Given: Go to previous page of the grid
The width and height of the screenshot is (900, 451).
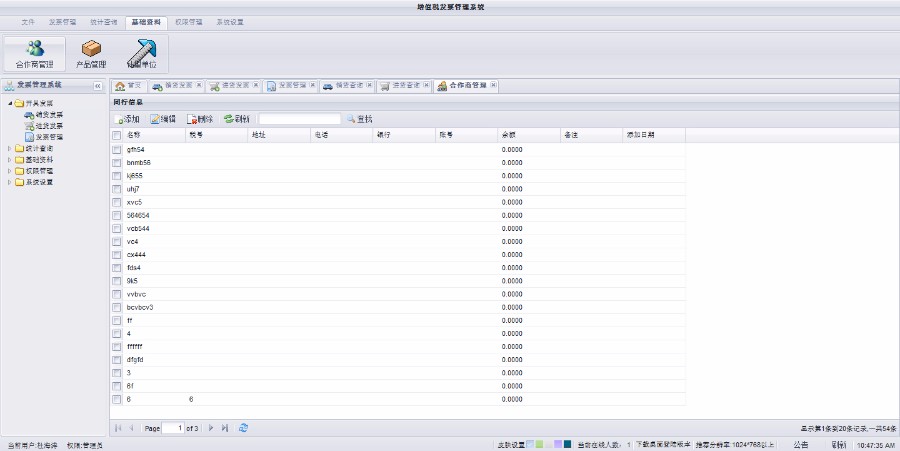Looking at the screenshot, I should coord(131,428).
